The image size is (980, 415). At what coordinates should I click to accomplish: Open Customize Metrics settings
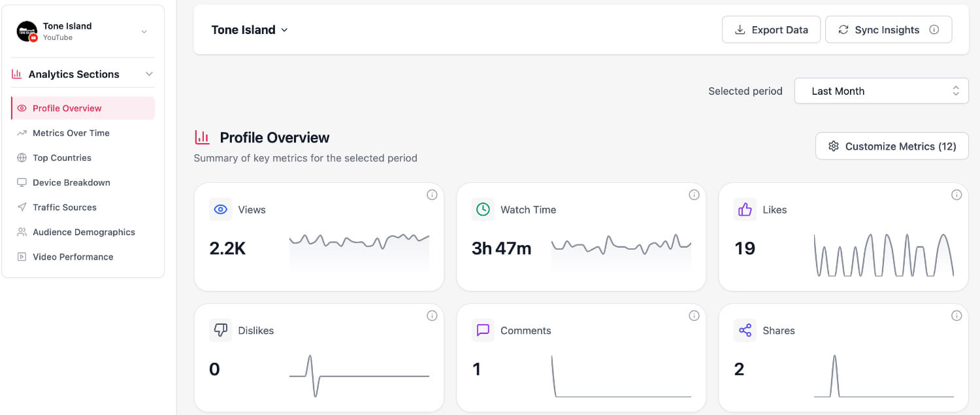(891, 146)
